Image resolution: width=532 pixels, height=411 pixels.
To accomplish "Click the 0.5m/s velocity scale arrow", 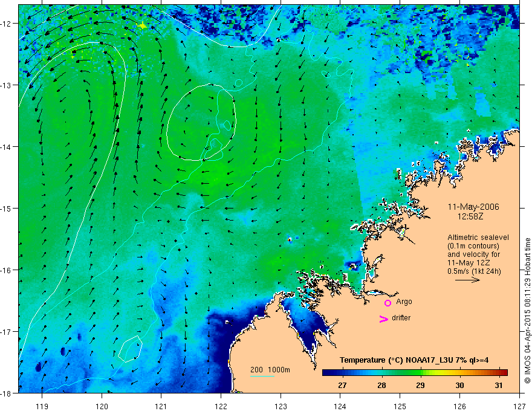I will (467, 280).
